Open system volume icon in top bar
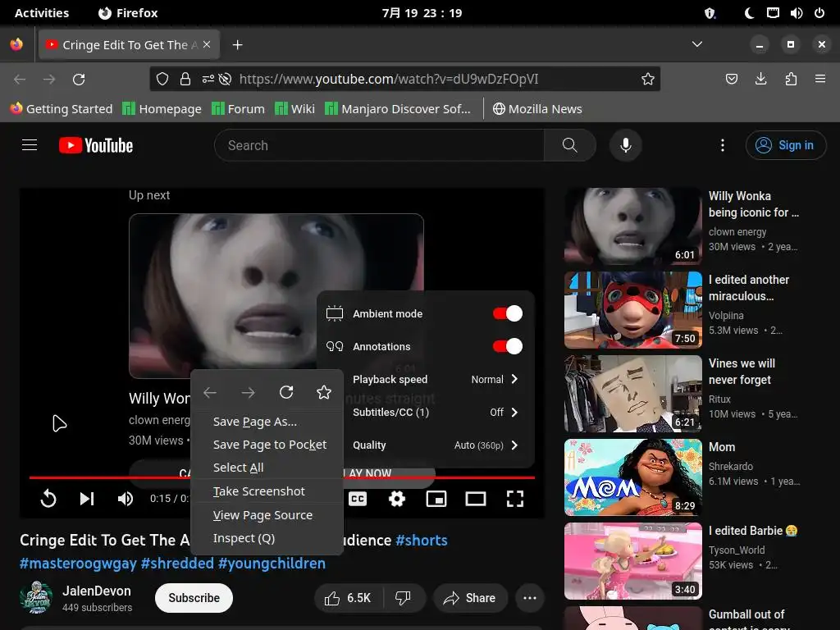The height and width of the screenshot is (630, 840). [x=796, y=13]
